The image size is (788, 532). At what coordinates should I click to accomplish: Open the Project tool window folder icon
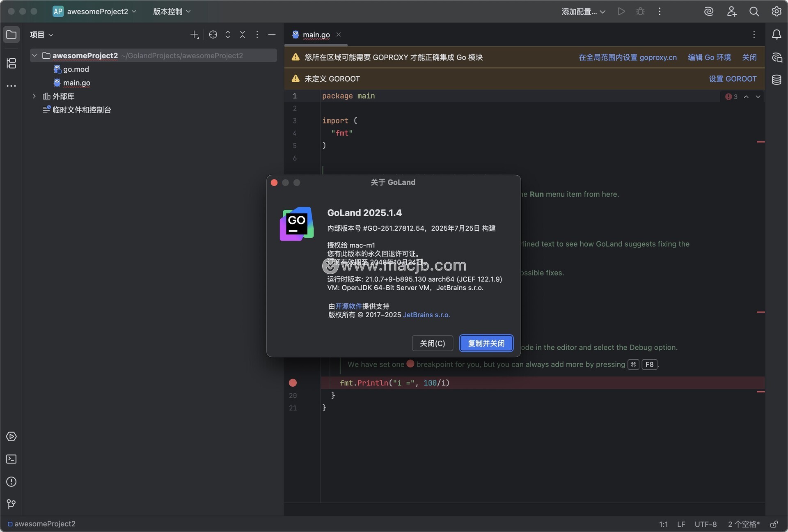pyautogui.click(x=11, y=34)
